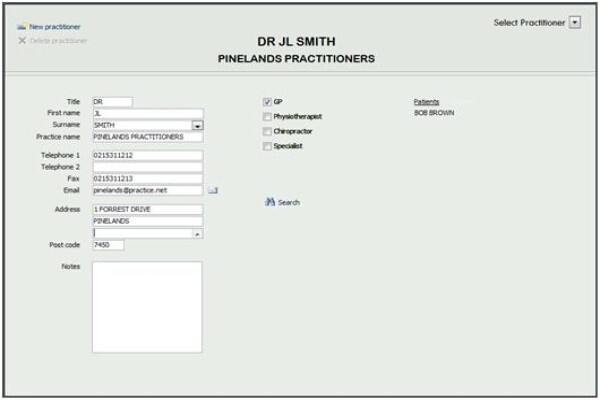
Task: Click the empty Telephone 2 field
Action: coord(148,167)
